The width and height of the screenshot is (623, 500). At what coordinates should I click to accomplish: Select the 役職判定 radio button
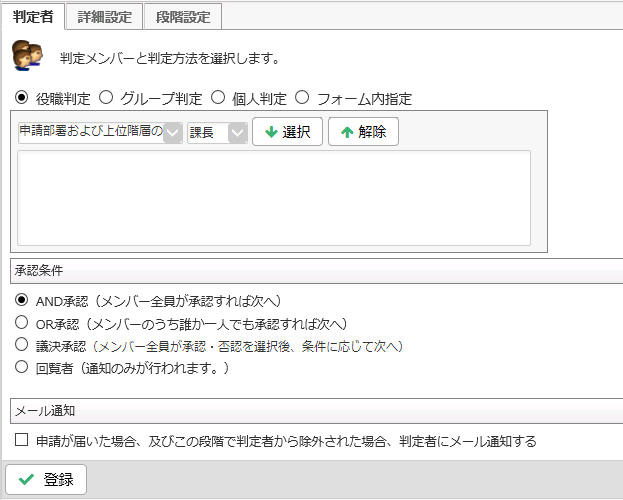point(21,97)
